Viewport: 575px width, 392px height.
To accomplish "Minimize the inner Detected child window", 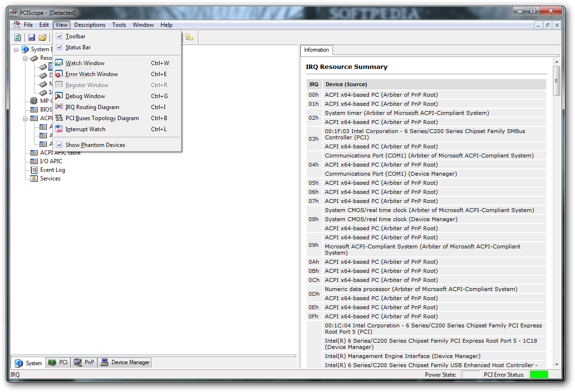I will point(539,25).
